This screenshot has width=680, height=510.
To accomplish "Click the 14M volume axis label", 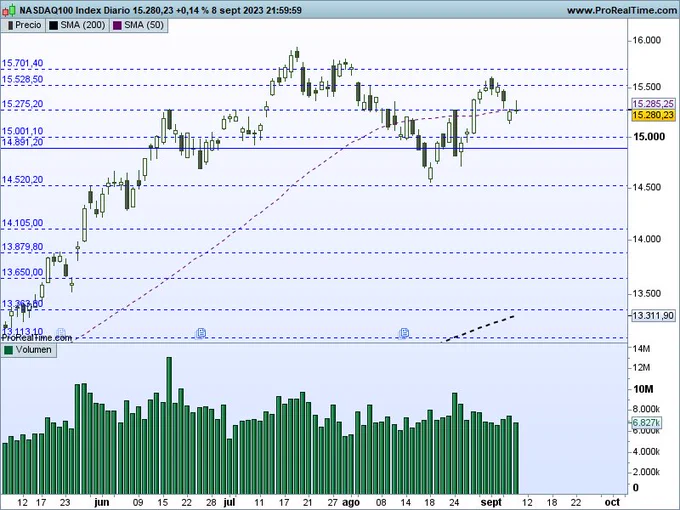I will tap(641, 349).
